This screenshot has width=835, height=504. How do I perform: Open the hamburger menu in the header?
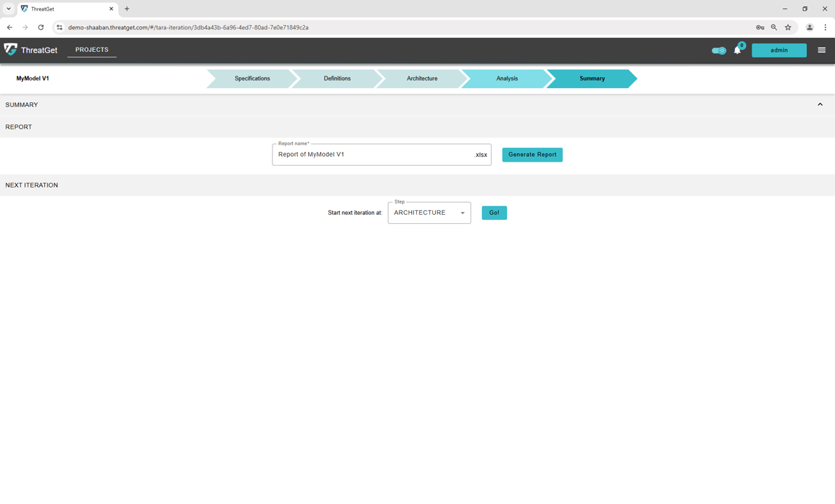pyautogui.click(x=822, y=50)
